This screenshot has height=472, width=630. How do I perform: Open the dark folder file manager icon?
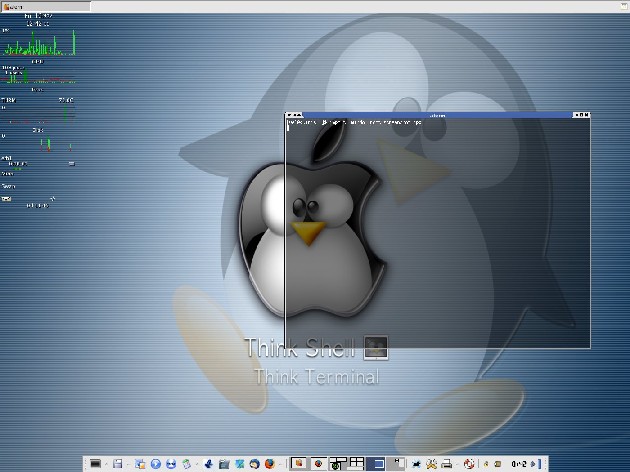coord(224,464)
